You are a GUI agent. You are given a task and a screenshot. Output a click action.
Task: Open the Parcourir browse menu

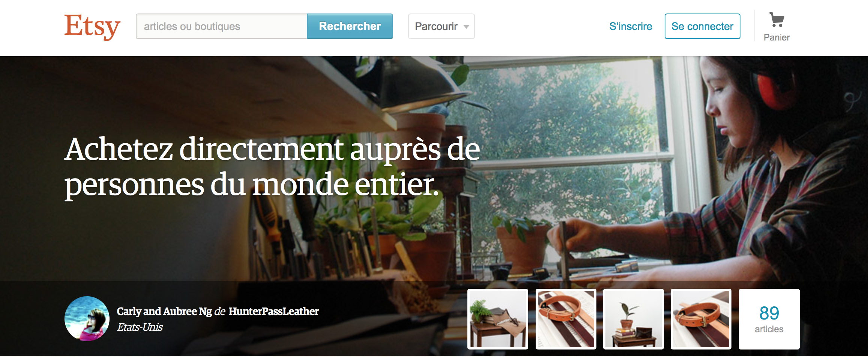441,26
